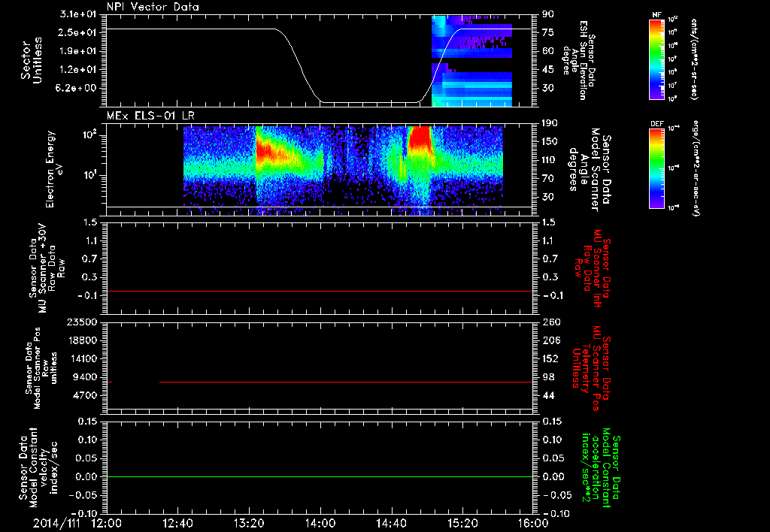
Task: Click the '152' telemetry tick label
Action: pyautogui.click(x=551, y=358)
